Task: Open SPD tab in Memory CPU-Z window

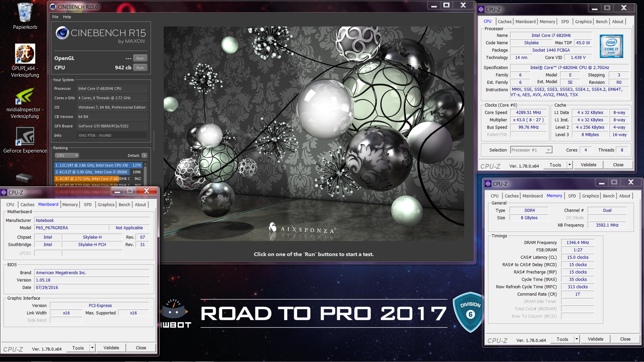Action: pyautogui.click(x=572, y=196)
